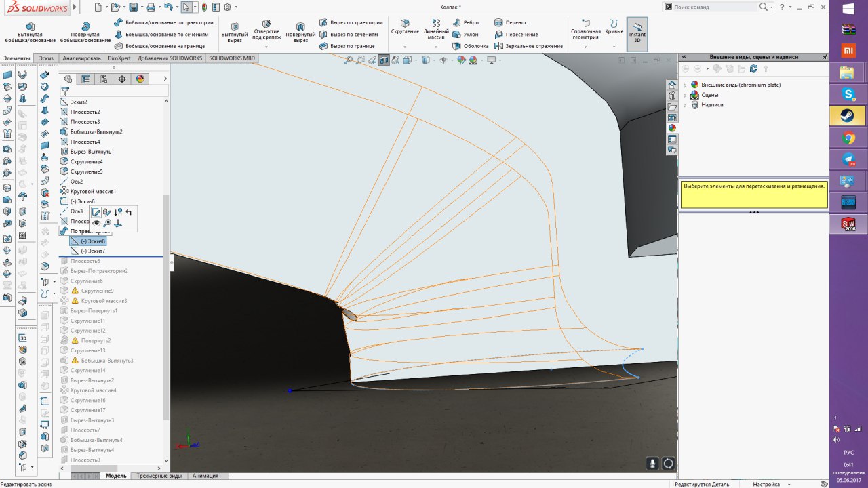Switch to the DimXpert tab
Viewport: 868px width, 488px height.
[x=119, y=58]
